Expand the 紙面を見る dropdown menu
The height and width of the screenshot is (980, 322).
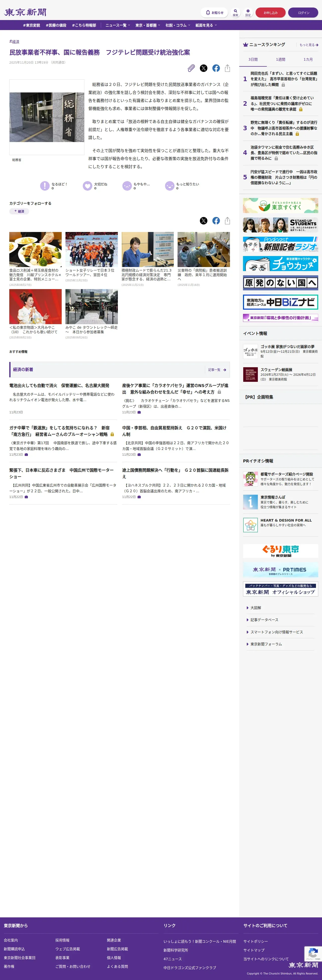click(206, 25)
